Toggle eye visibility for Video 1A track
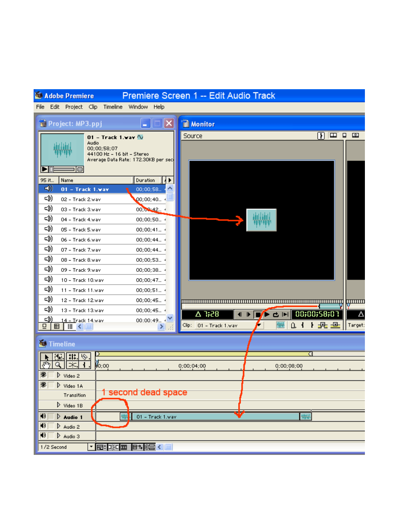411x532 pixels. tap(43, 385)
